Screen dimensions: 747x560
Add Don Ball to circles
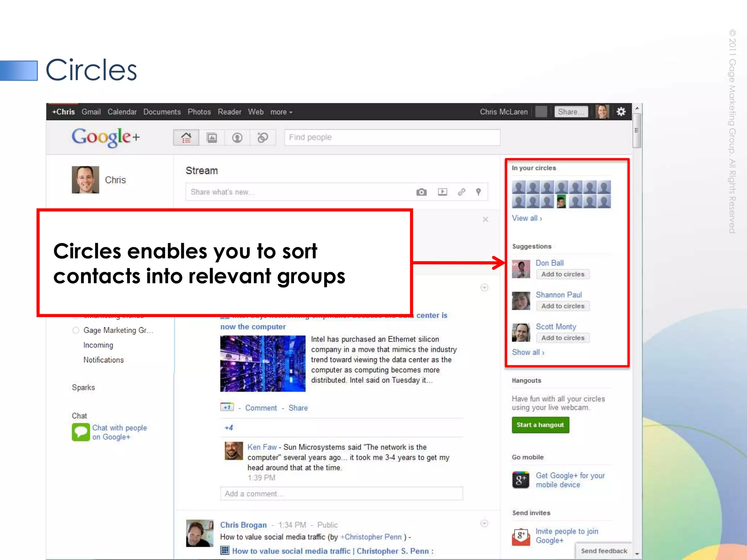pyautogui.click(x=563, y=274)
